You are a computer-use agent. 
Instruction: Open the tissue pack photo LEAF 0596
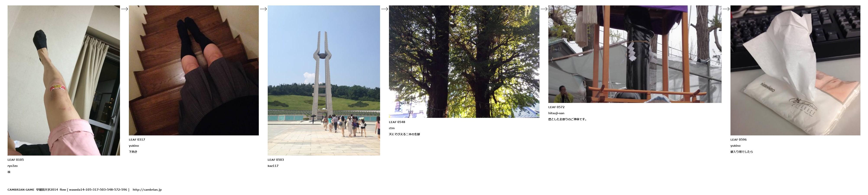point(795,70)
